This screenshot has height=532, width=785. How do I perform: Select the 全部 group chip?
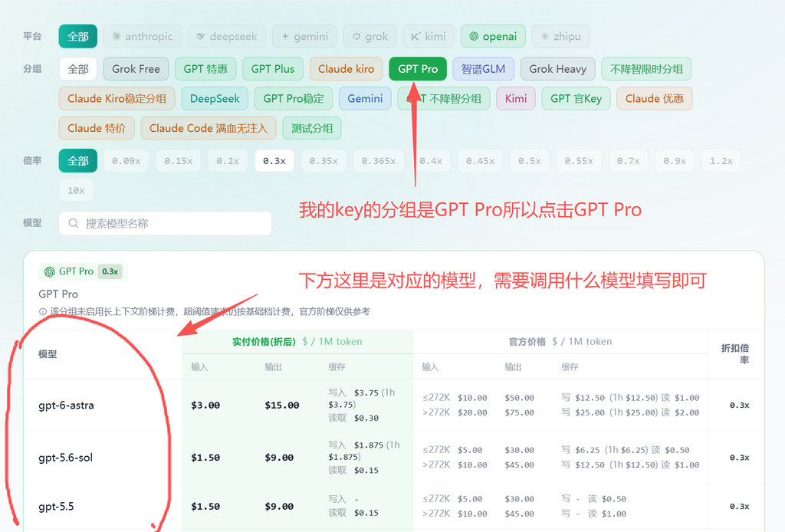point(77,69)
